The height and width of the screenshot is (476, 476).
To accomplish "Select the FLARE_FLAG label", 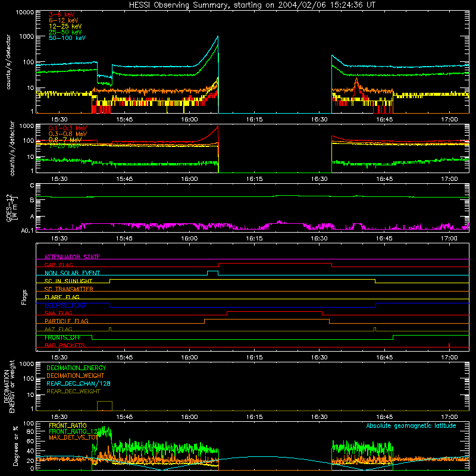I will (62, 297).
